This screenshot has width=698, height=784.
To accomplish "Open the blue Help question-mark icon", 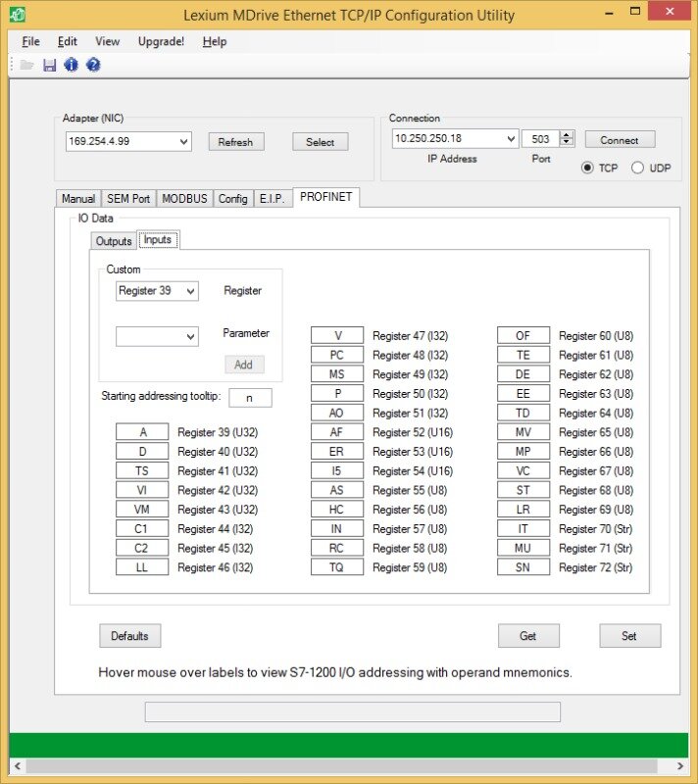I will coord(93,65).
